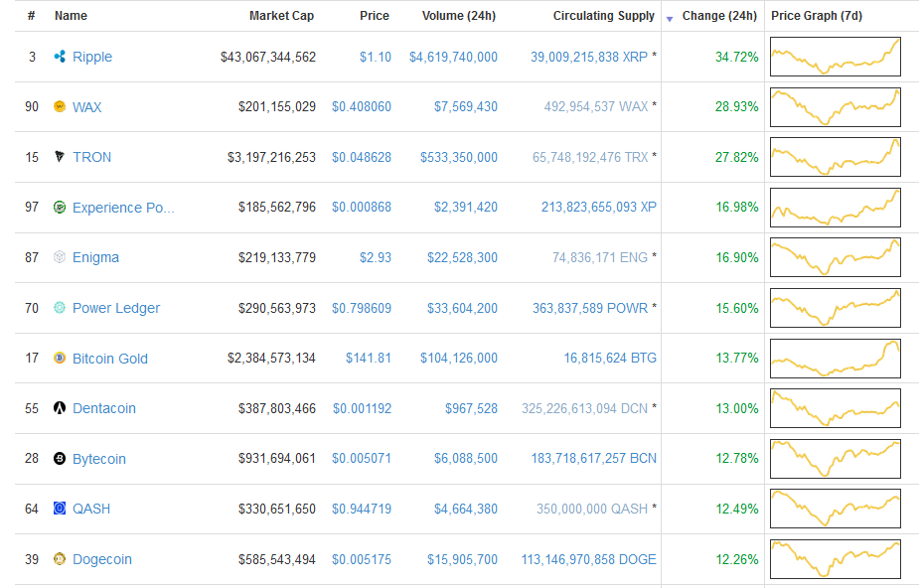Click supply 213,823,655,093 XP
Screen dimensions: 920x588
click(x=599, y=208)
